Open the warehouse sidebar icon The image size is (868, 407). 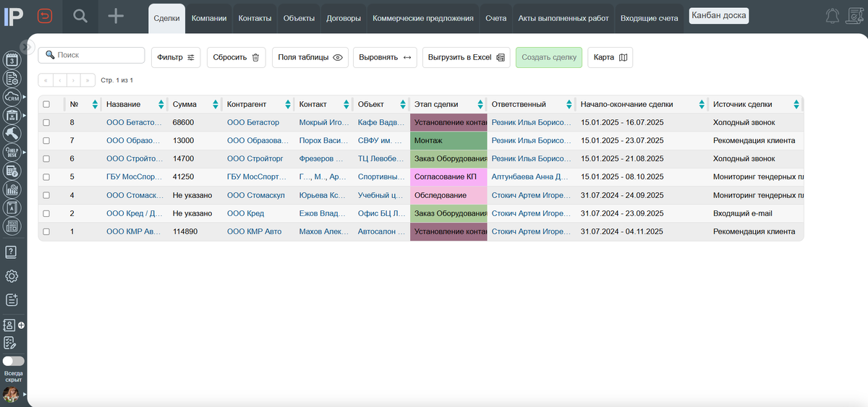click(12, 116)
